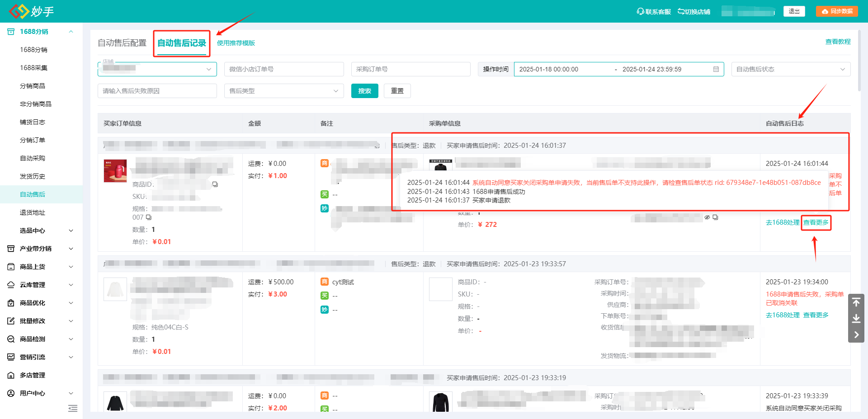Screen dimensions: 868x419
Task: Jump to page top with floating arrow
Action: point(856,302)
